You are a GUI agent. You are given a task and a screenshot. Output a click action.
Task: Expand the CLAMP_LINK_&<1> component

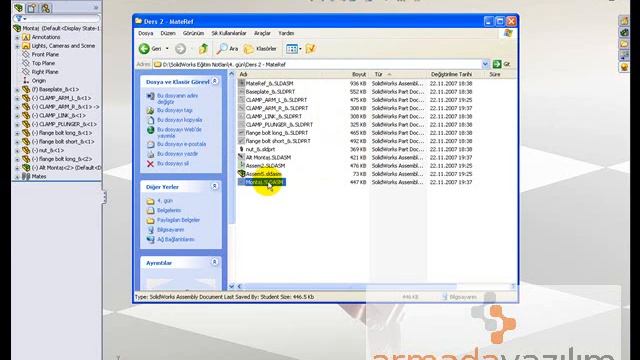point(17,116)
